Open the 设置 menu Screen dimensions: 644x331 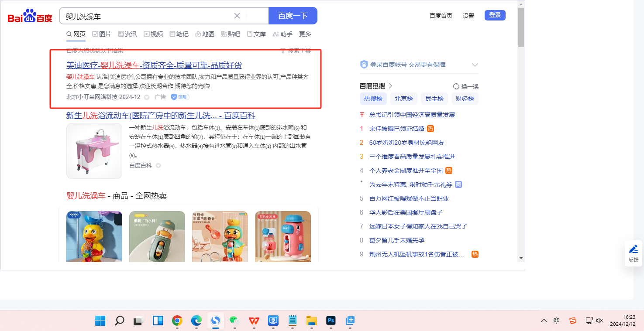click(468, 16)
